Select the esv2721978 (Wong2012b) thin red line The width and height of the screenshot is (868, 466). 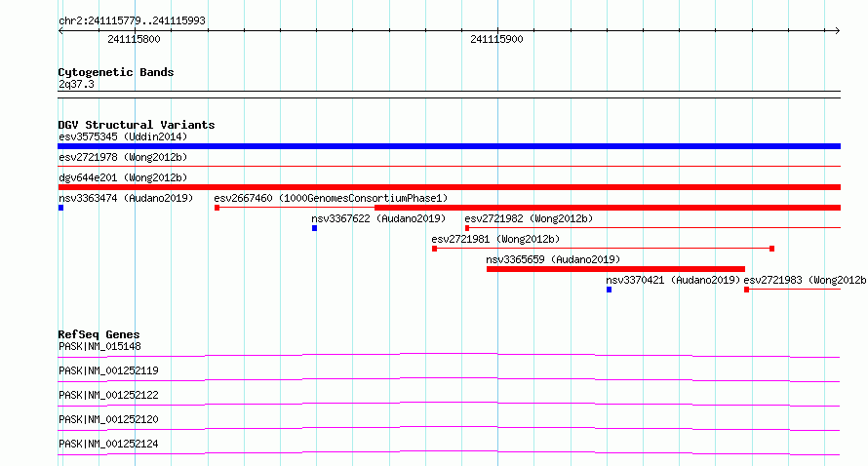(x=449, y=166)
